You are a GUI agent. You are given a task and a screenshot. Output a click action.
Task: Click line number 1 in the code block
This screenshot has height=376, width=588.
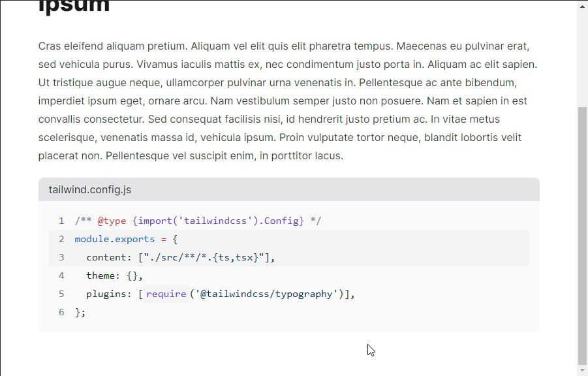pos(61,221)
